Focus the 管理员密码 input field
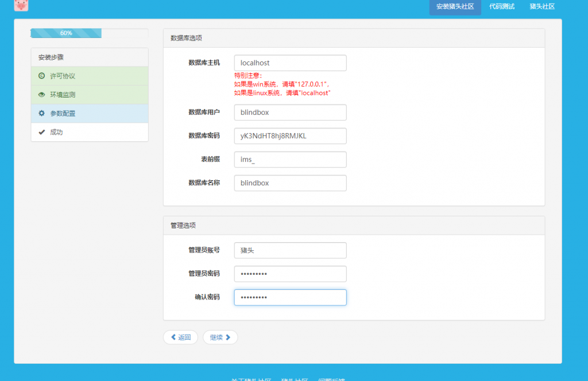 point(290,274)
